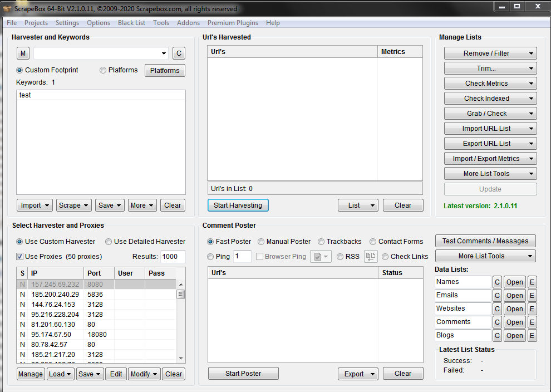Open the footprint combo box dropdown
551x392 pixels.
[x=164, y=53]
